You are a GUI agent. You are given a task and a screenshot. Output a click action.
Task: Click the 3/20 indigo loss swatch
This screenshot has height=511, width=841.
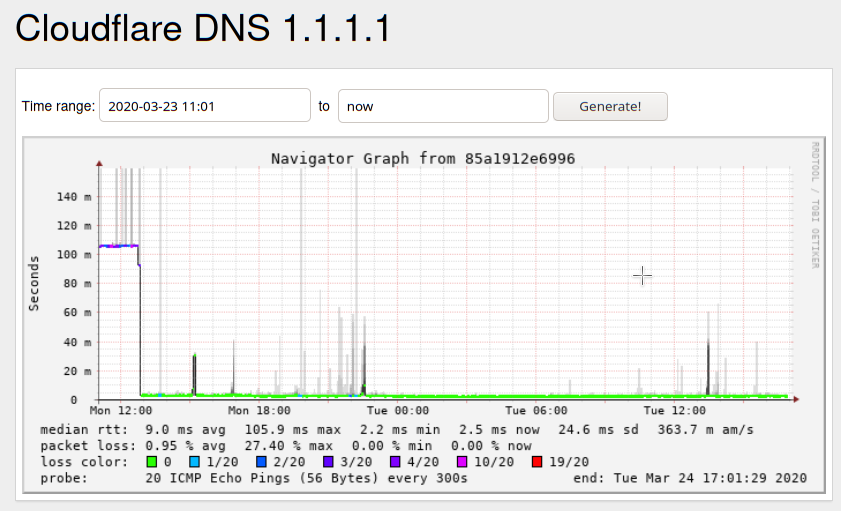coord(328,462)
